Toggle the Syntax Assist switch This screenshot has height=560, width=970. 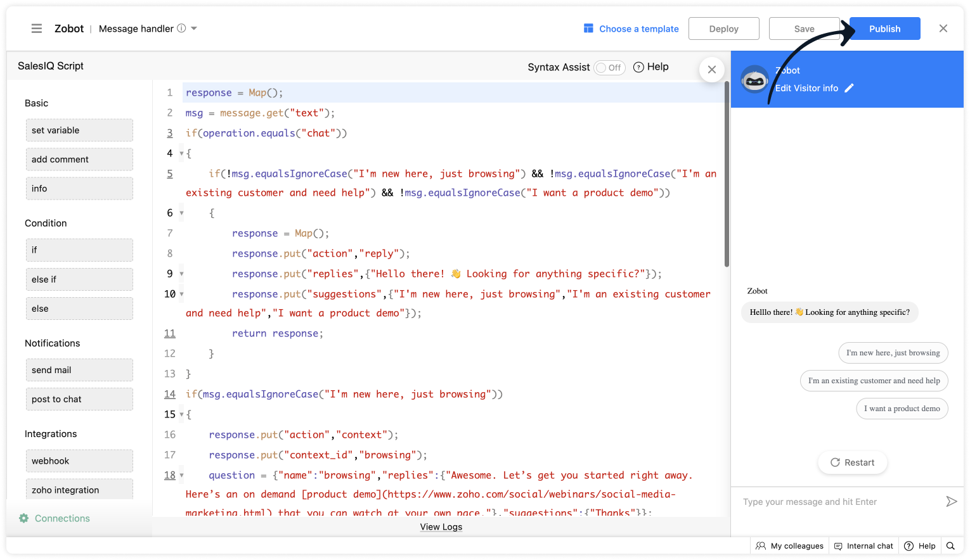pos(610,68)
